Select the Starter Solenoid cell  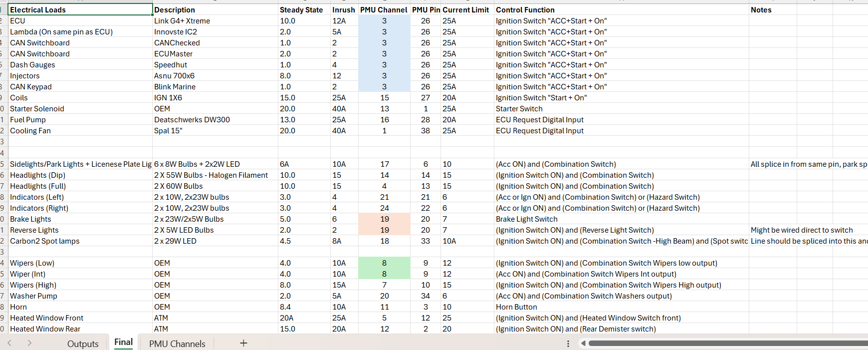pos(80,108)
